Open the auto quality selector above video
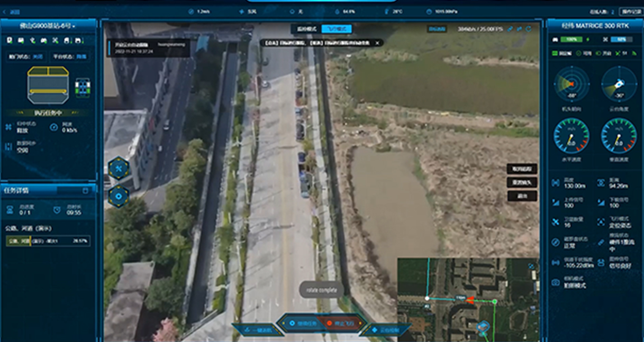The image size is (644, 342). coord(437,29)
